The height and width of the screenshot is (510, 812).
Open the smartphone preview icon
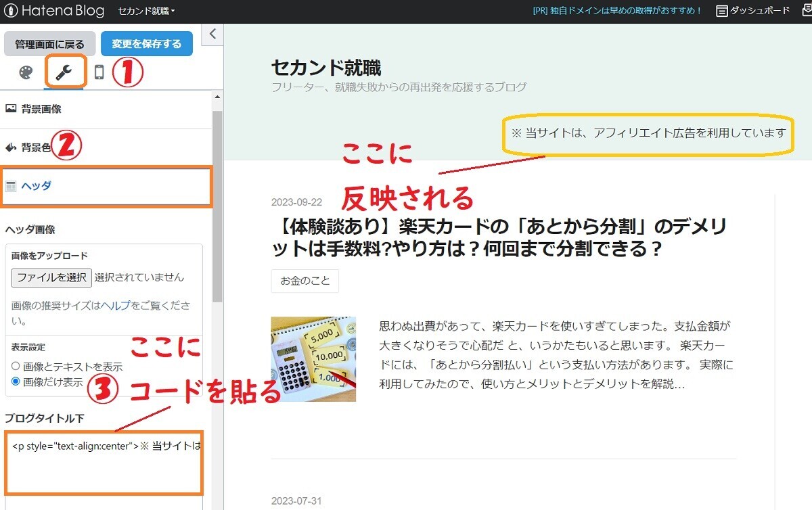[x=99, y=72]
